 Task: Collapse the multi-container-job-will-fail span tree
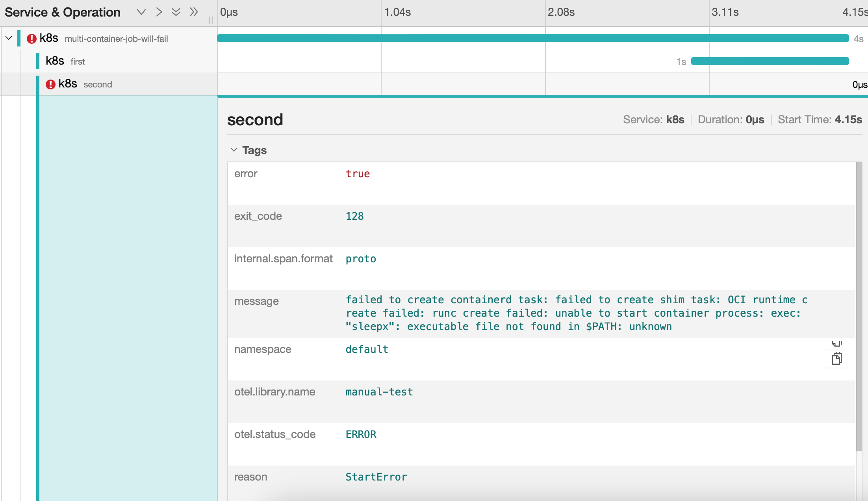point(9,38)
